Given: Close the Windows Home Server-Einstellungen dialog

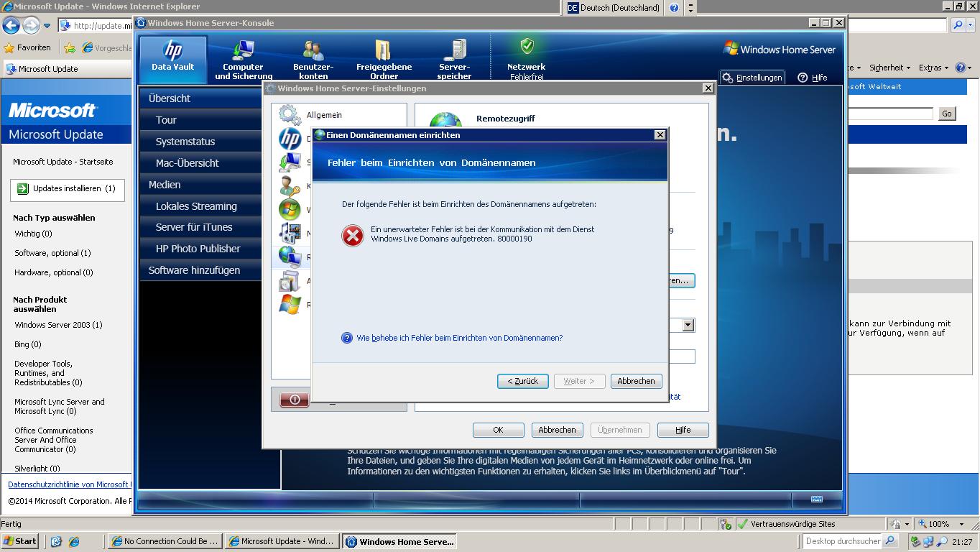Looking at the screenshot, I should [x=708, y=88].
